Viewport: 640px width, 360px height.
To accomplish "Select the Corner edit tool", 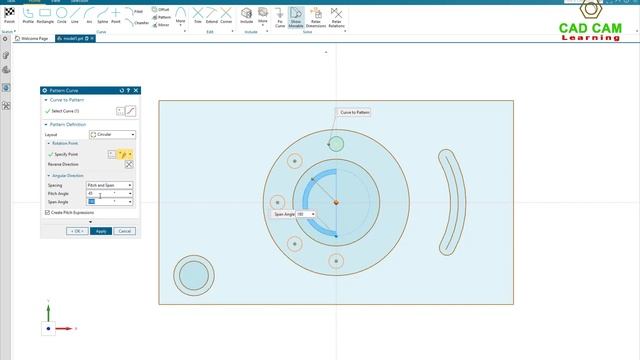I will click(226, 16).
